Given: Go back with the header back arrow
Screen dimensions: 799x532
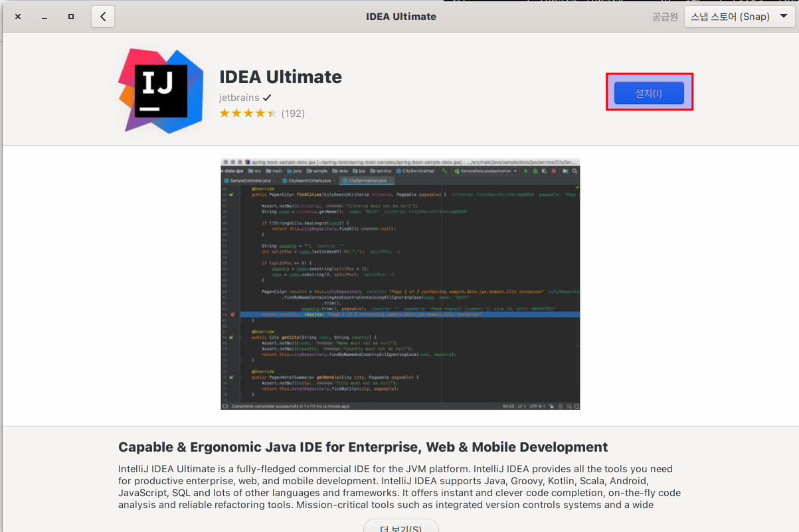Looking at the screenshot, I should tap(103, 17).
